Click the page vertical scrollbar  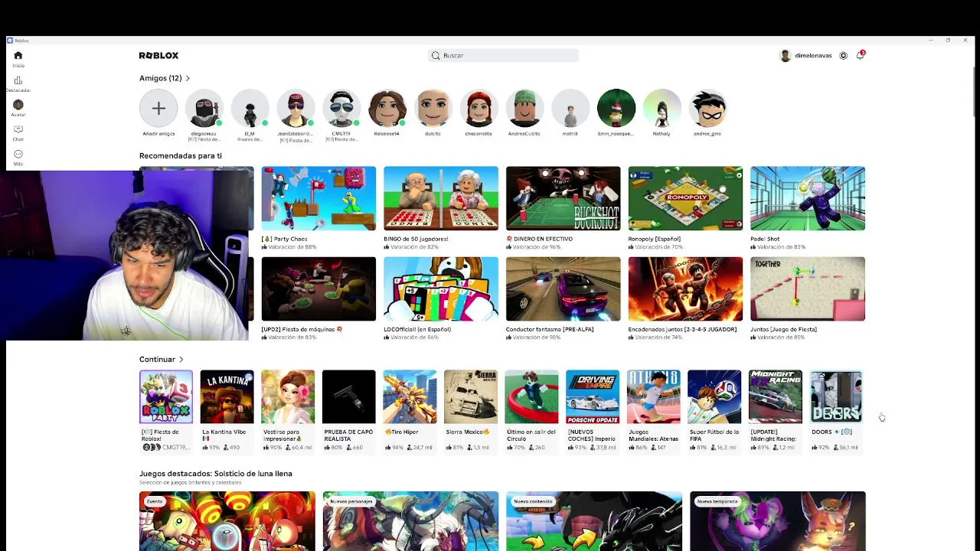click(975, 92)
